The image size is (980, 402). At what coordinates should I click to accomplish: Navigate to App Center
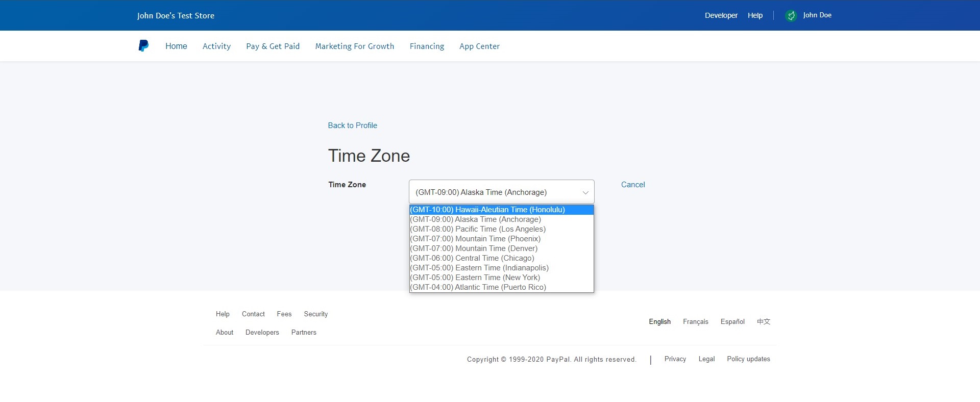tap(479, 46)
